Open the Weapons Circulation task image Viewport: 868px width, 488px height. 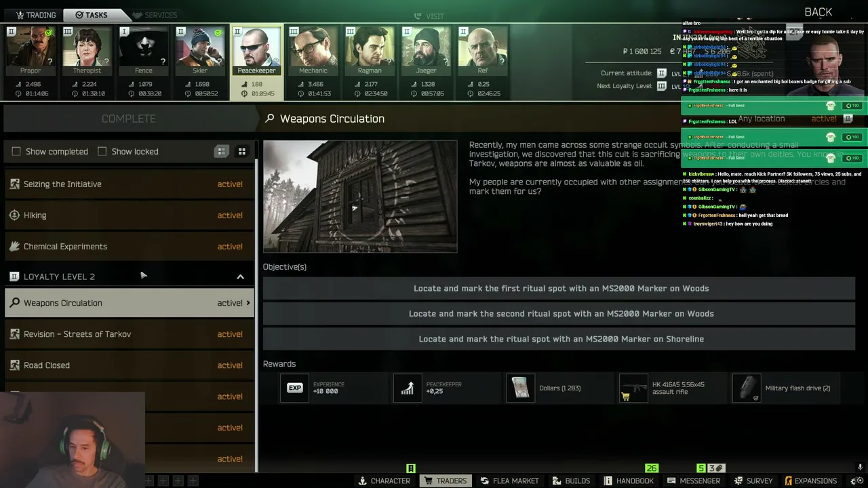(x=360, y=197)
